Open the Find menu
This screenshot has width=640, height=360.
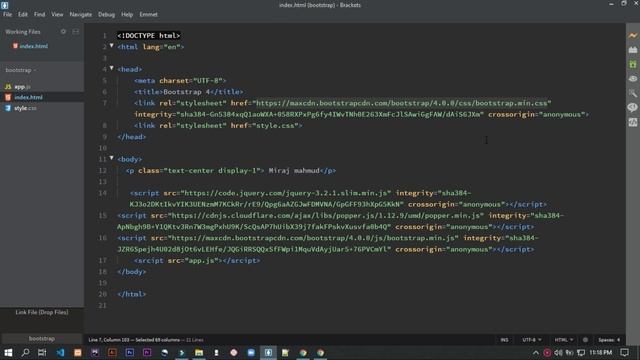pyautogui.click(x=39, y=14)
